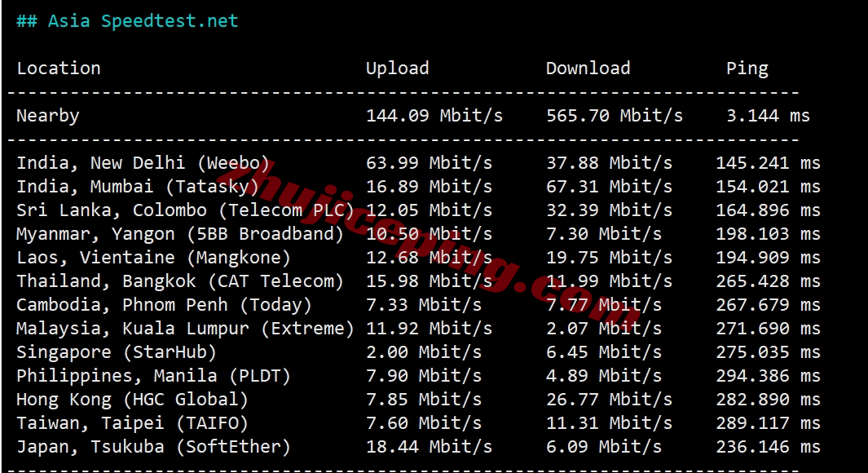Select the Location column header

pyautogui.click(x=59, y=69)
